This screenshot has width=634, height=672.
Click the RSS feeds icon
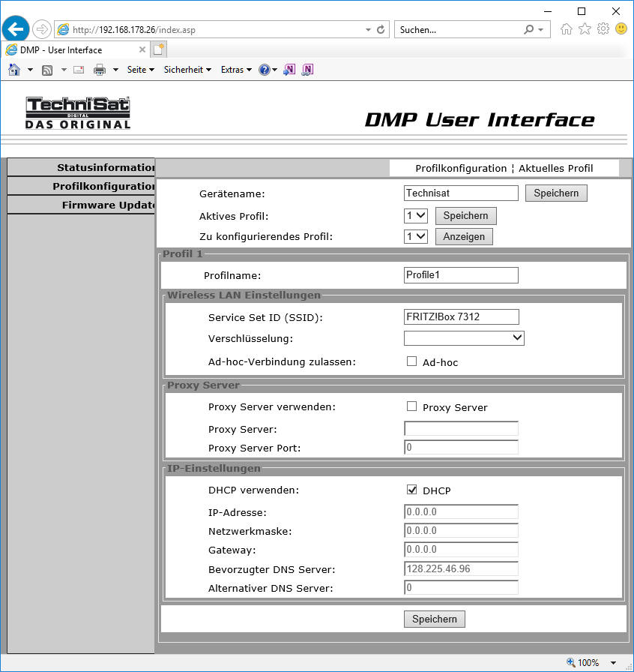pos(46,70)
